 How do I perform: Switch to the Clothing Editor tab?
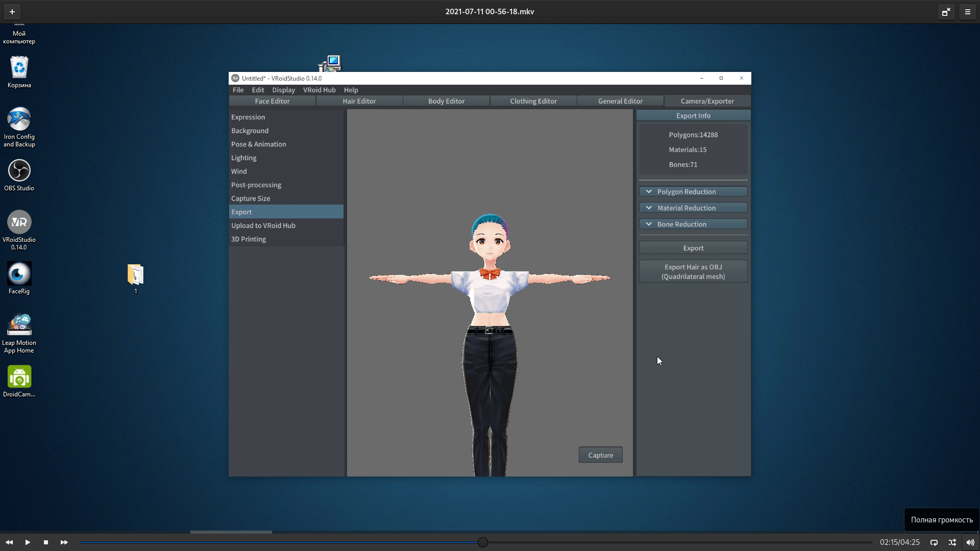coord(533,101)
